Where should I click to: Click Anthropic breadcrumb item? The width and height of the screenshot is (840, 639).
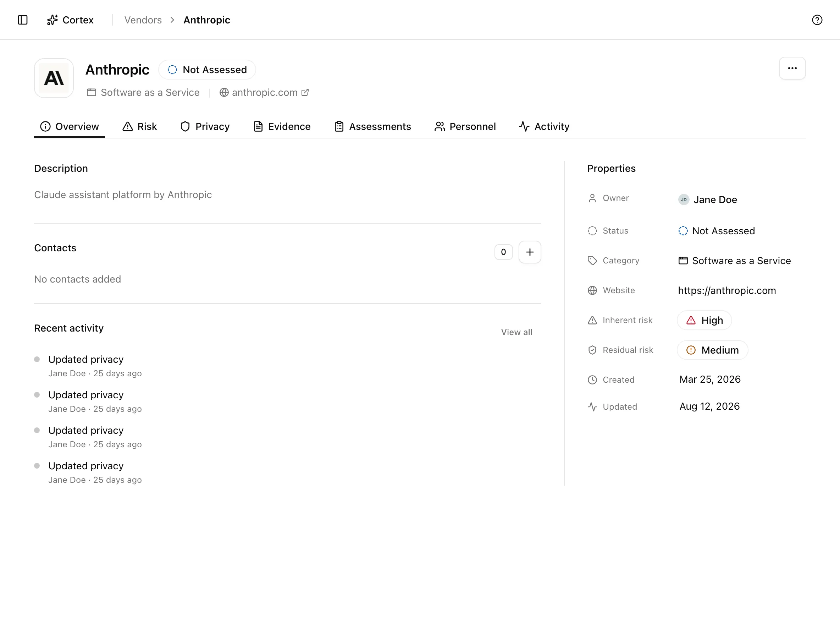207,20
